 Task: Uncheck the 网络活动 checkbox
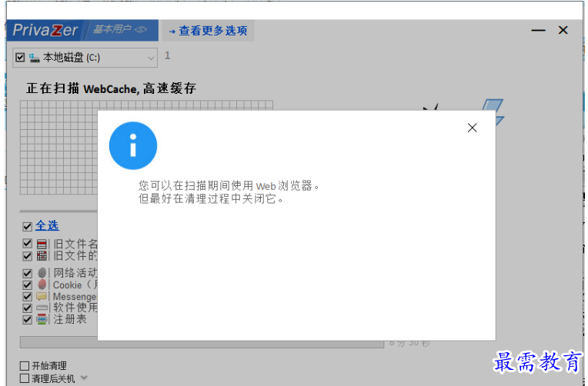[27, 273]
